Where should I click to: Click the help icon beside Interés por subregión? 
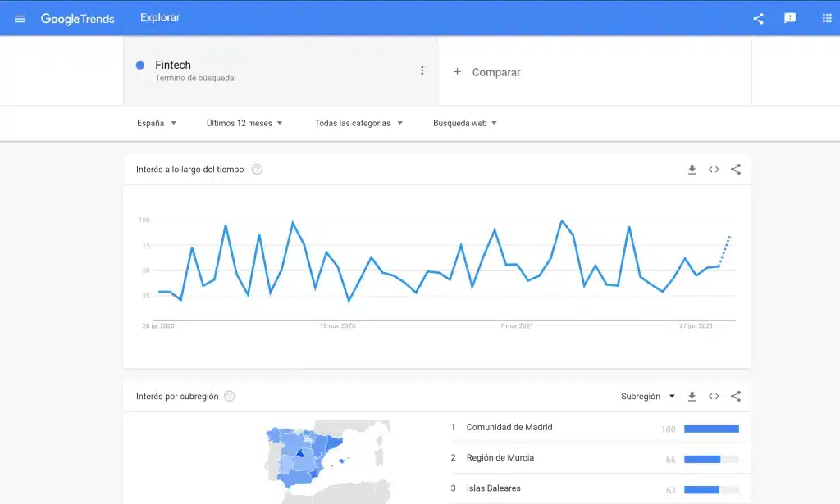pos(229,396)
